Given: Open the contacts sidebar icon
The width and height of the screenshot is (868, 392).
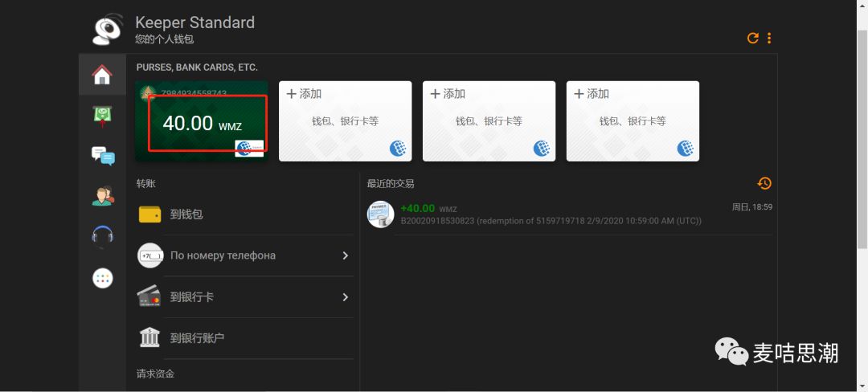Looking at the screenshot, I should [103, 196].
